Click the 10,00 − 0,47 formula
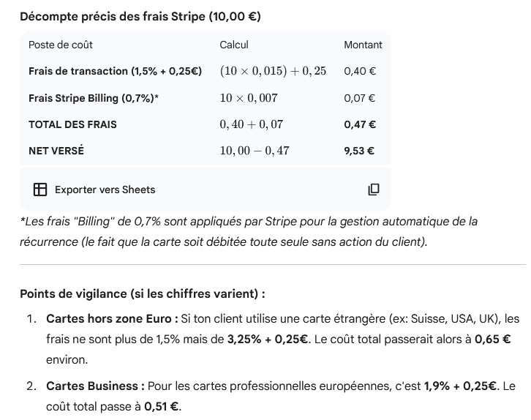The image size is (531, 420). [255, 151]
